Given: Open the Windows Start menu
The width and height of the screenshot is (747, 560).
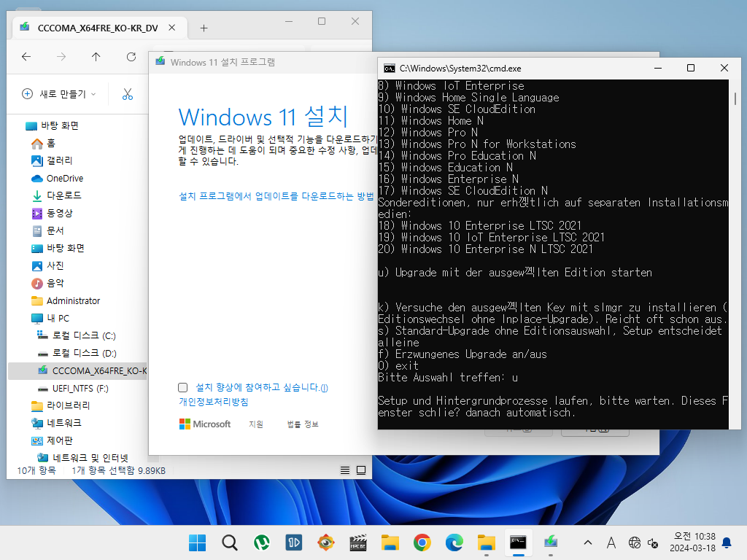Looking at the screenshot, I should [197, 542].
